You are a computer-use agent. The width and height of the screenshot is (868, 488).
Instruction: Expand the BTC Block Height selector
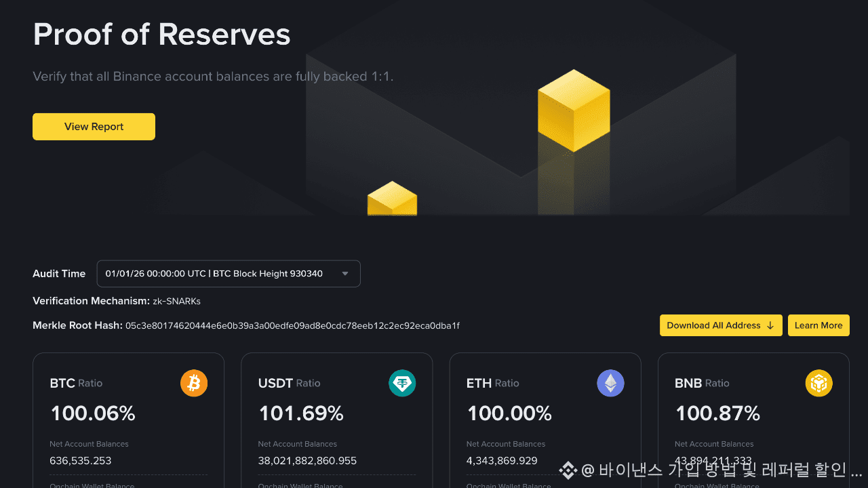point(229,273)
